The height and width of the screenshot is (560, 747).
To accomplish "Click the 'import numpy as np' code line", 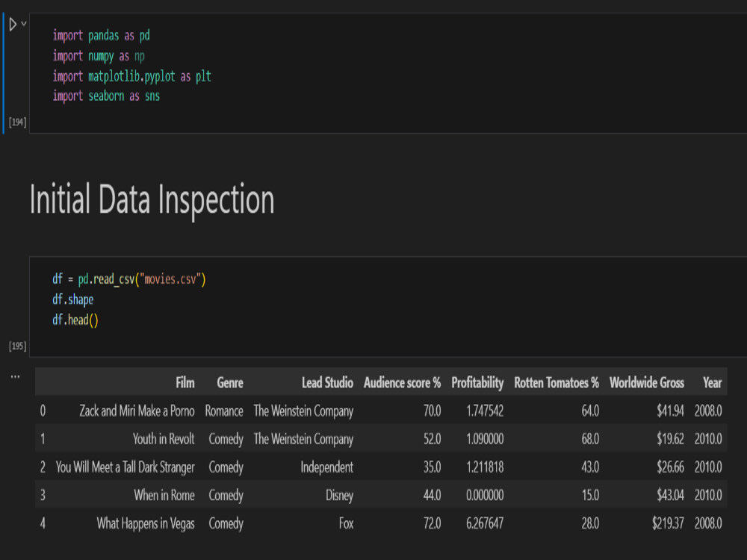I will tap(99, 56).
